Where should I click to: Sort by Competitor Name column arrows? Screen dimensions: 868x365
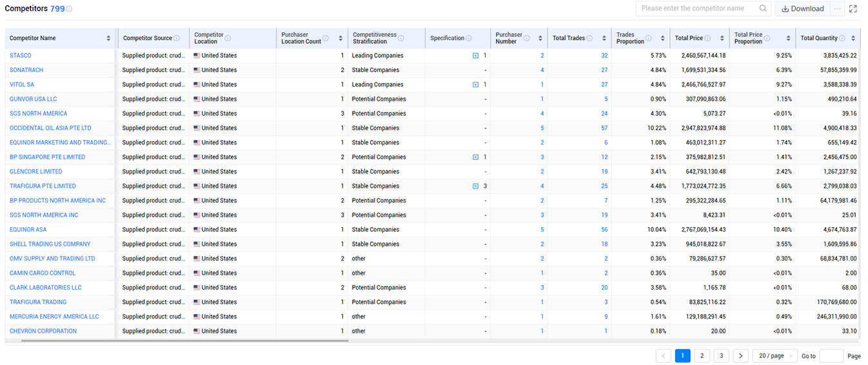pos(108,39)
